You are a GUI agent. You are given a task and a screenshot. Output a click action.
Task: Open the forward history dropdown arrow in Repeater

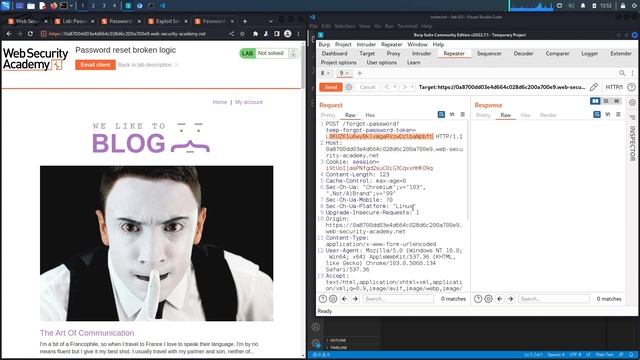[x=412, y=87]
